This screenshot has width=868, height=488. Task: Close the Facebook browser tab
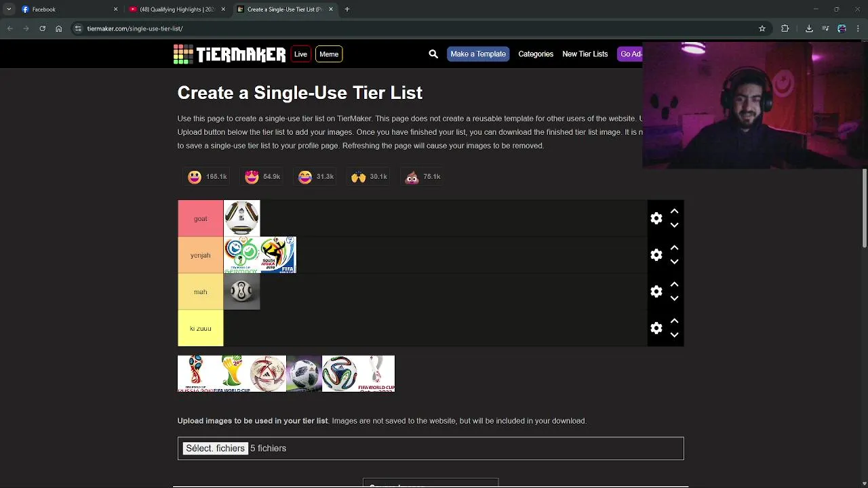(115, 9)
